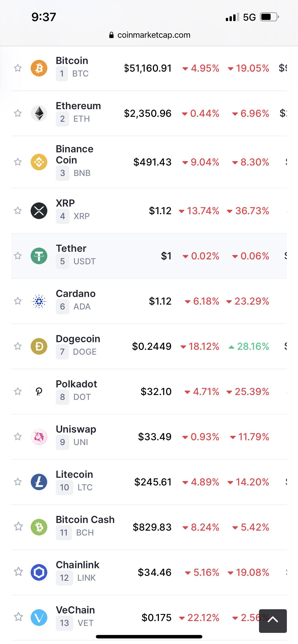Open the Polkadot coin page link
This screenshot has height=644, width=298.
76,384
